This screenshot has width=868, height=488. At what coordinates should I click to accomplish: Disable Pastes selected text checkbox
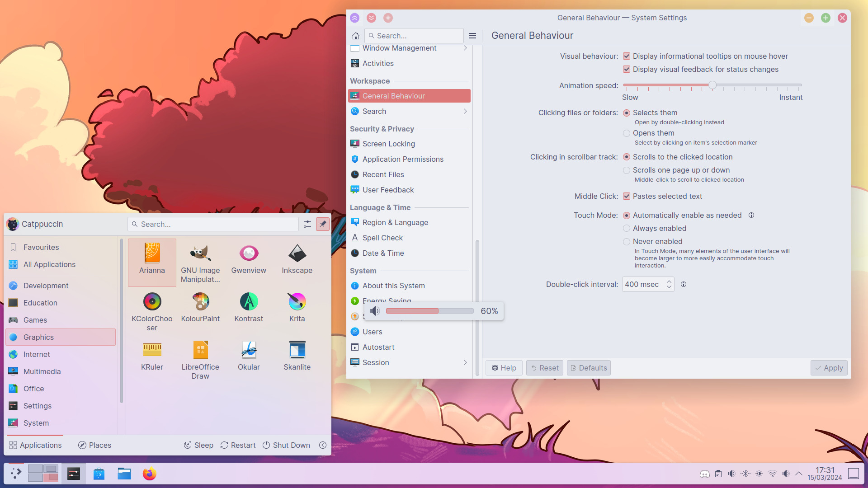[627, 196]
